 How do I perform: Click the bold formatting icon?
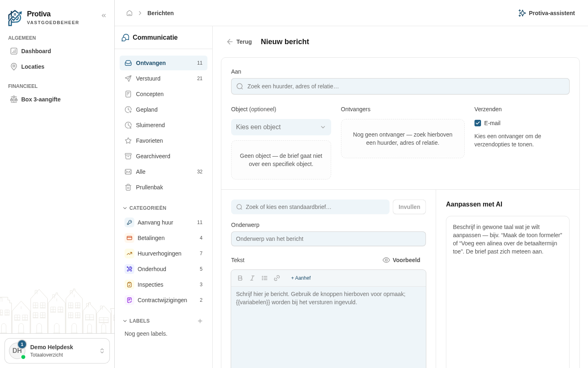[x=240, y=278]
